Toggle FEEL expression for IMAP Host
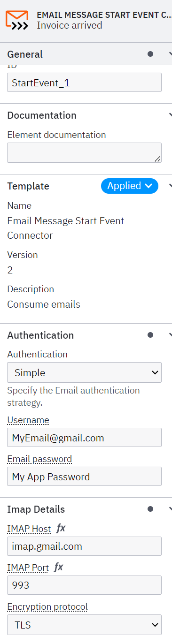The image size is (172, 644). pyautogui.click(x=61, y=528)
